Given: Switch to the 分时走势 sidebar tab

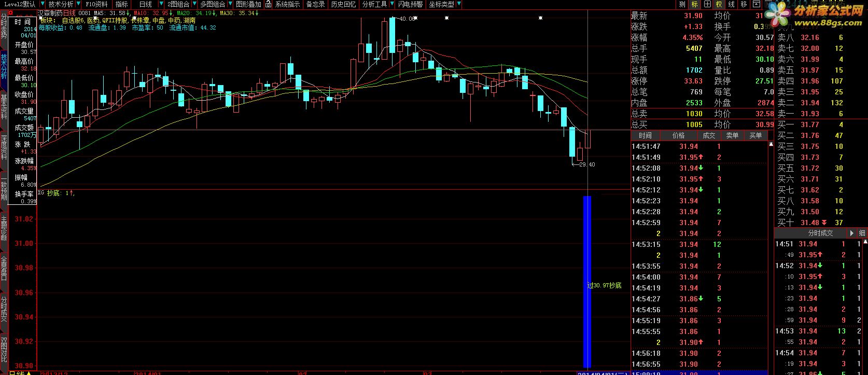Looking at the screenshot, I should point(4,25).
